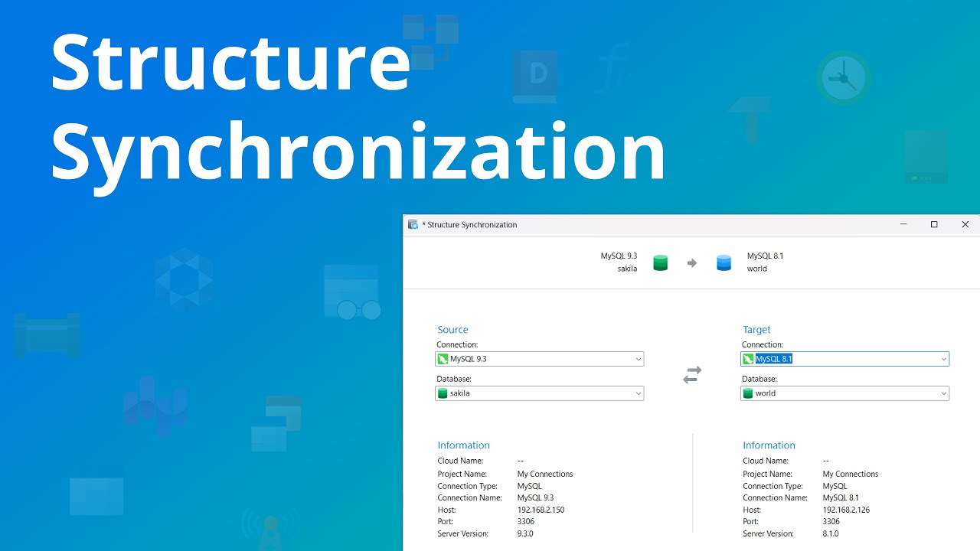Click the Target Connection Name value MySQL 8.1
The height and width of the screenshot is (551, 980).
[x=841, y=497]
